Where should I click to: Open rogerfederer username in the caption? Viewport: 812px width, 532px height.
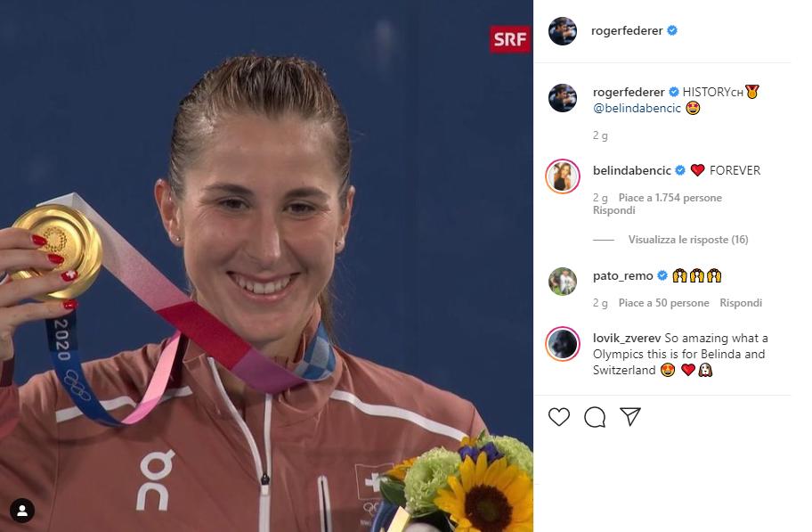[x=629, y=92]
